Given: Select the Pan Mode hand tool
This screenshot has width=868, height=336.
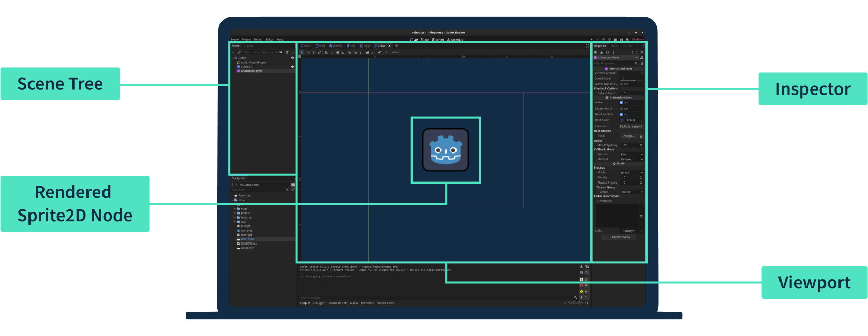Looking at the screenshot, I should 337,52.
